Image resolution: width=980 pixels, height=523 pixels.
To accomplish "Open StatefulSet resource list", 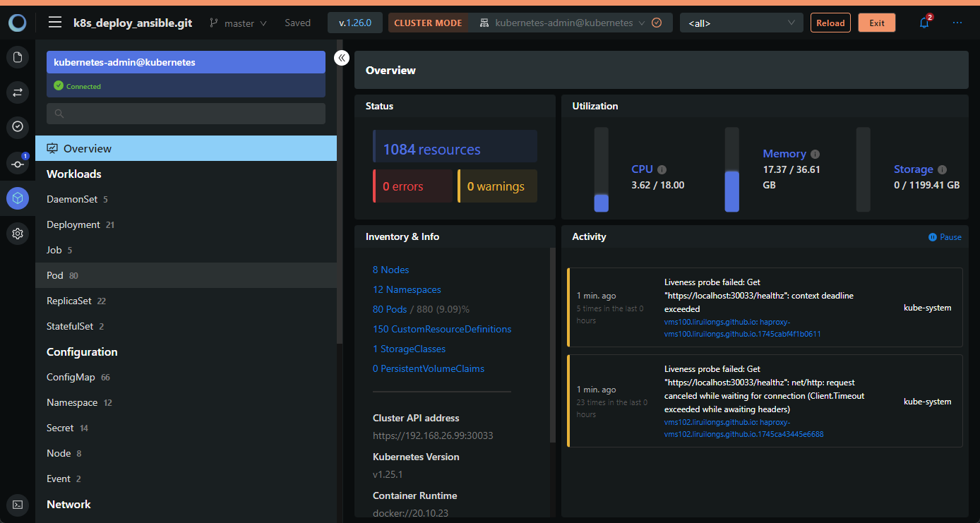I will (x=186, y=326).
